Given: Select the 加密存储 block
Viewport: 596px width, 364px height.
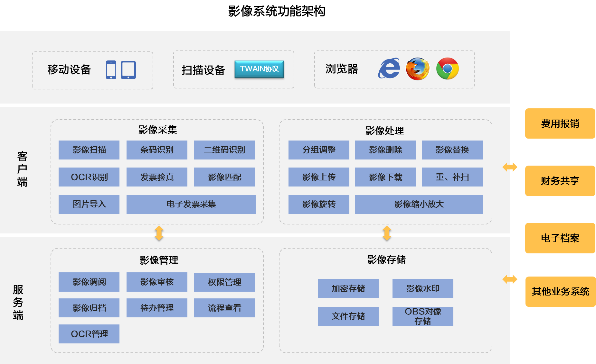Looking at the screenshot, I should [x=348, y=288].
